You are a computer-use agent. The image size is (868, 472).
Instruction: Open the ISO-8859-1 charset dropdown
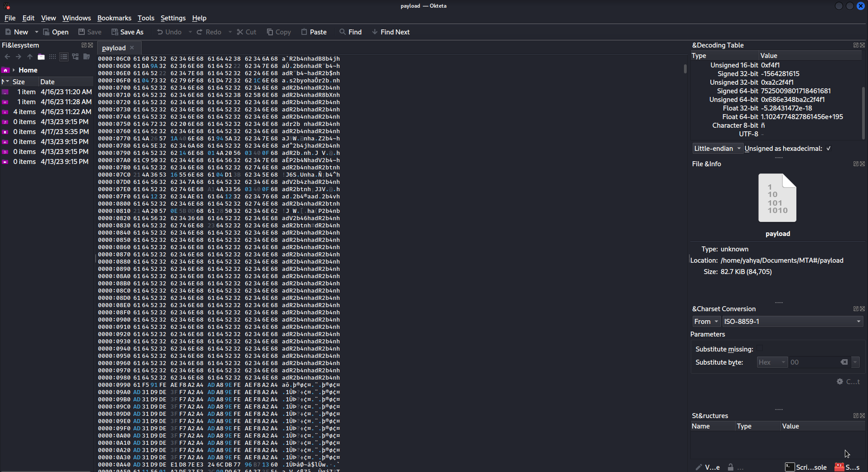point(792,322)
